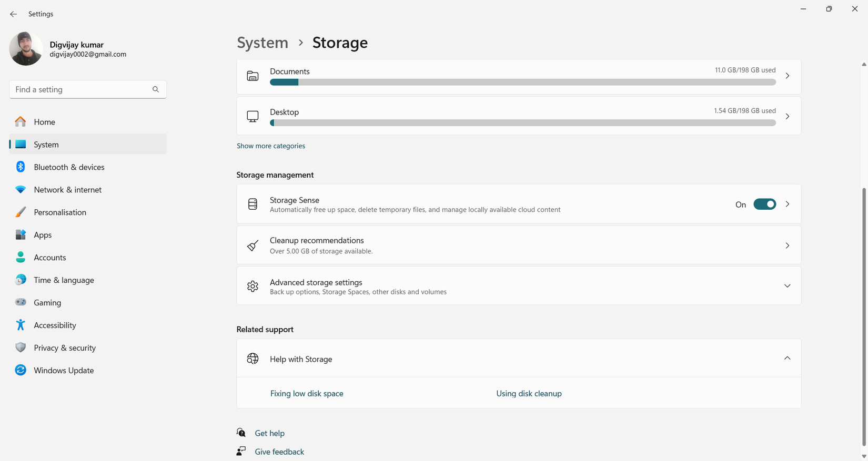The image size is (868, 461).
Task: Click the Gaming controller icon
Action: click(x=21, y=302)
